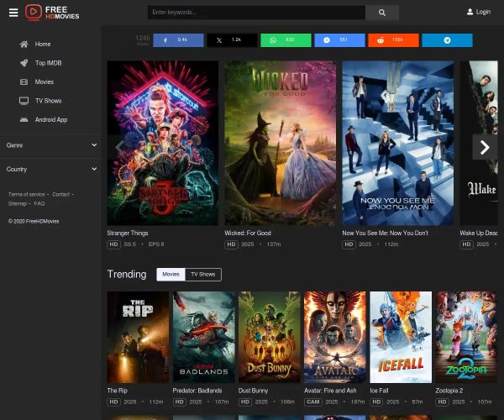Screen dimensions: 504x420
Task: Select the Movies trending tab
Action: (x=171, y=275)
